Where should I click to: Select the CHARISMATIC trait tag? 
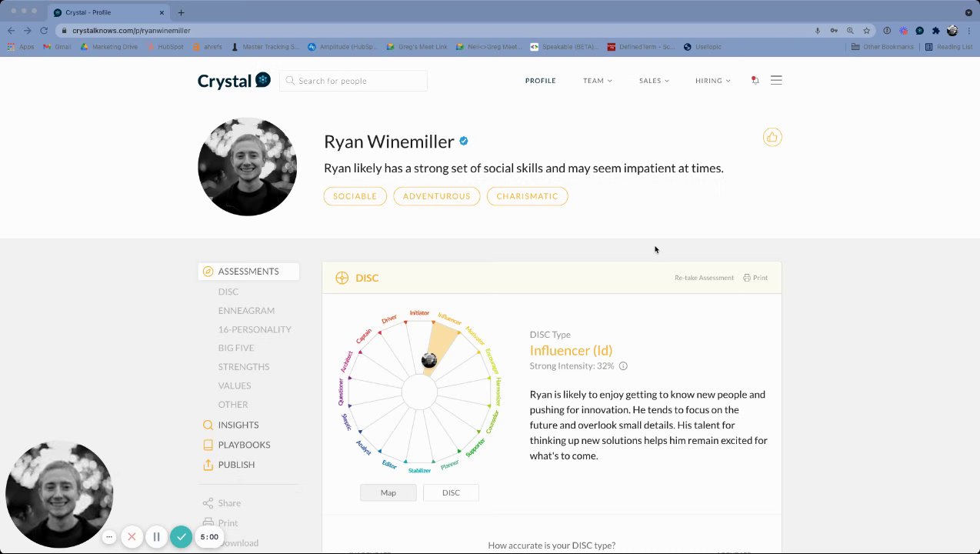tap(527, 196)
